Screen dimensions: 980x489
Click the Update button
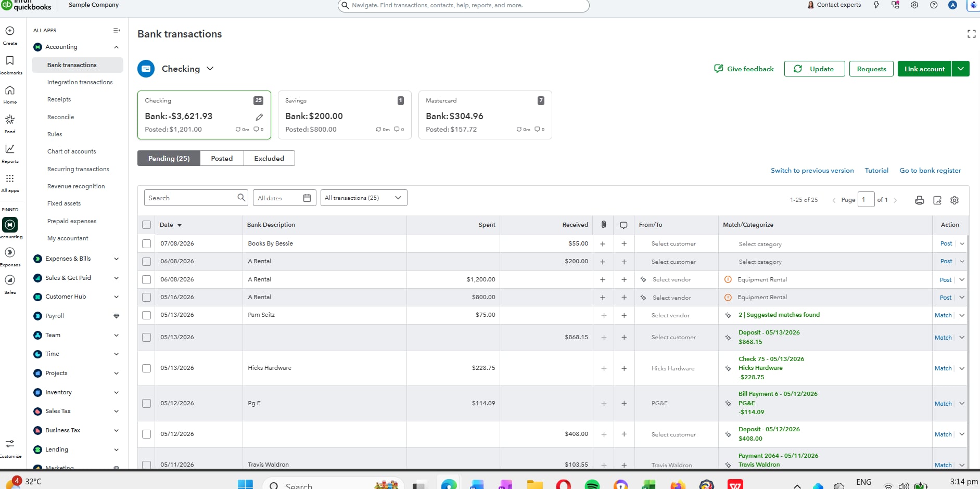(814, 69)
